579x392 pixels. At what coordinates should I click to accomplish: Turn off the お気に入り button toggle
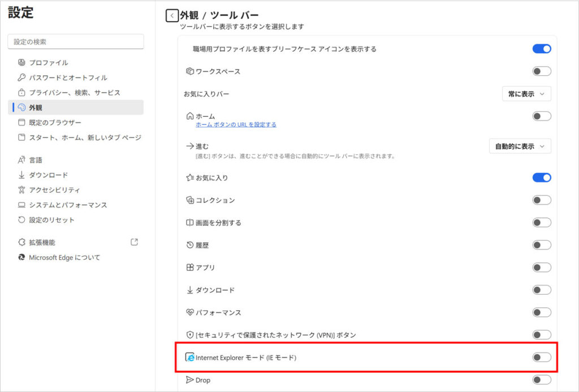point(541,178)
